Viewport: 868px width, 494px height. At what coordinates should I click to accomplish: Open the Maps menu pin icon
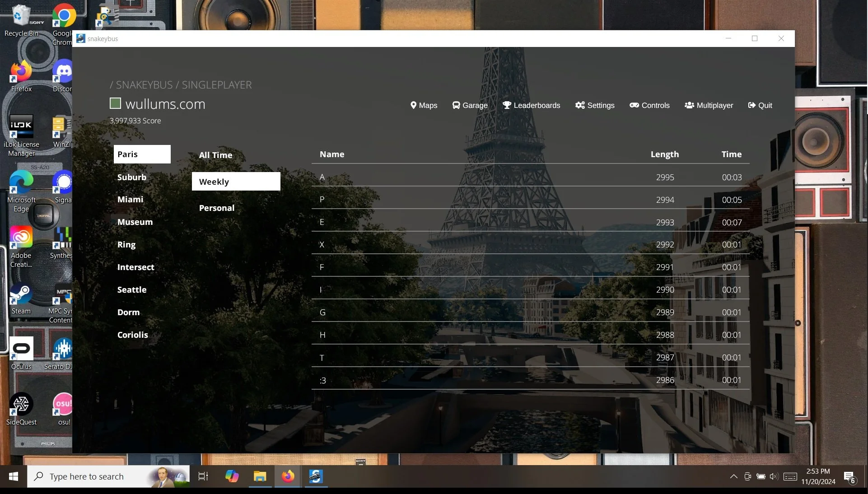(413, 105)
